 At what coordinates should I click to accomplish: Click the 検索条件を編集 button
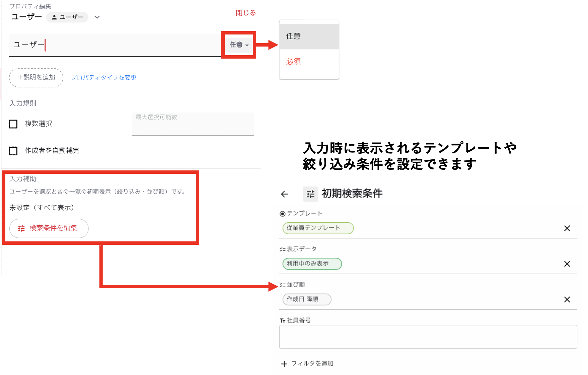(x=49, y=228)
